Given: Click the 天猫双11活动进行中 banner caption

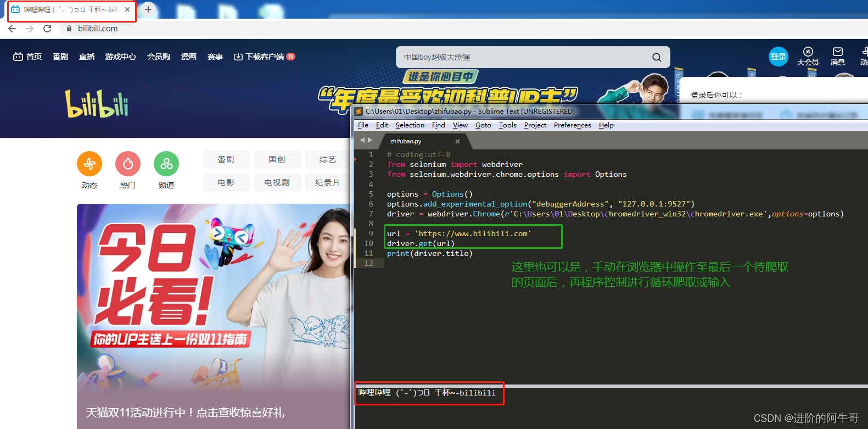Looking at the screenshot, I should (185, 413).
